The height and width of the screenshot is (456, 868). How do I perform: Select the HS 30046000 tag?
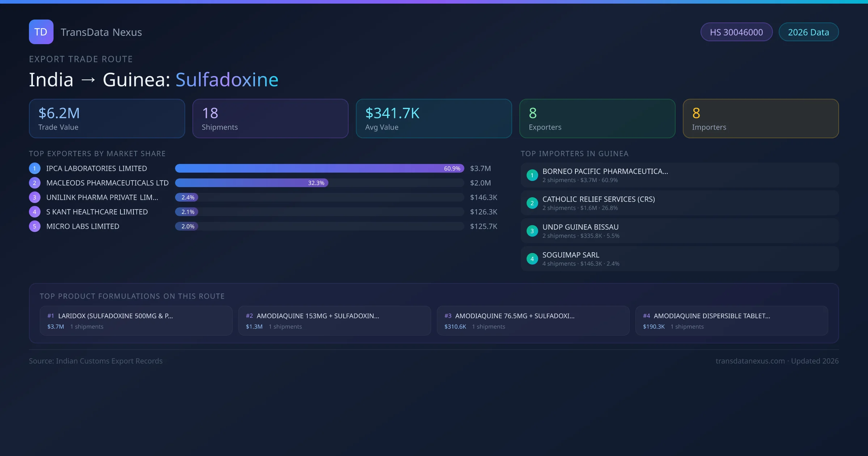tap(736, 32)
